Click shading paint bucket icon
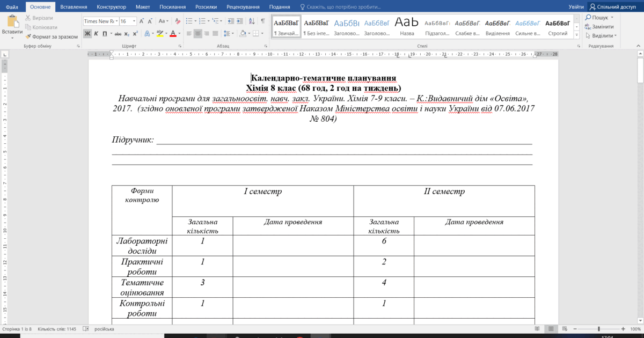644x338 pixels. (x=243, y=33)
